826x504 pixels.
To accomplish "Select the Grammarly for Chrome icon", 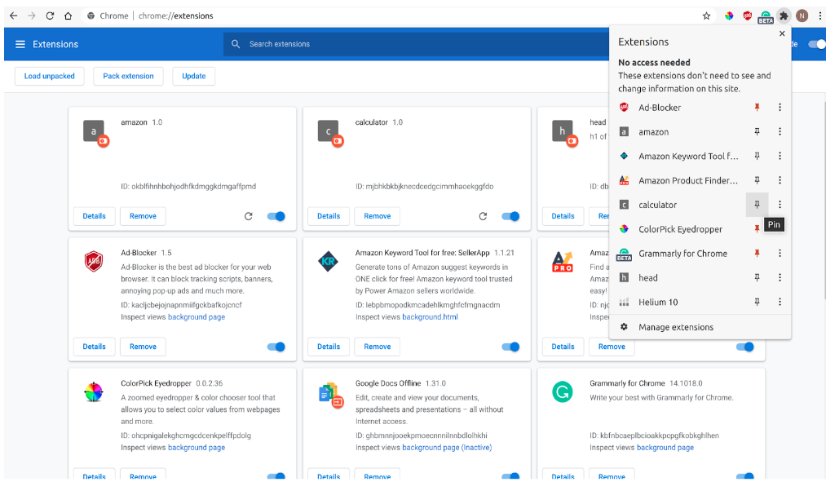I will click(624, 254).
